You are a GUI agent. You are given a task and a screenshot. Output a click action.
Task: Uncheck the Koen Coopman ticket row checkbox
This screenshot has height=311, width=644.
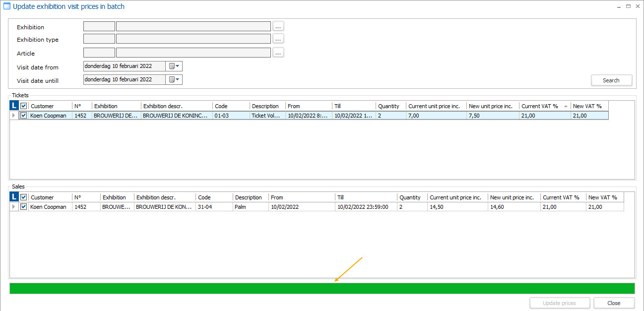point(24,116)
